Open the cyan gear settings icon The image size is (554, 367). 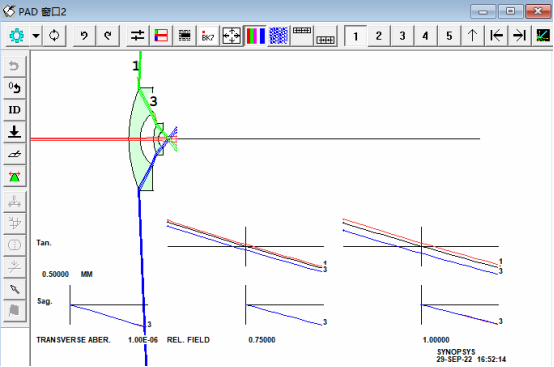(x=17, y=36)
